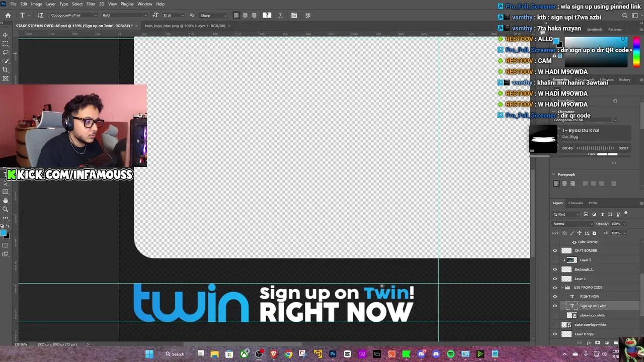Image resolution: width=644 pixels, height=362 pixels.
Task: Filter layers by pixel layer icon
Action: pyautogui.click(x=586, y=214)
